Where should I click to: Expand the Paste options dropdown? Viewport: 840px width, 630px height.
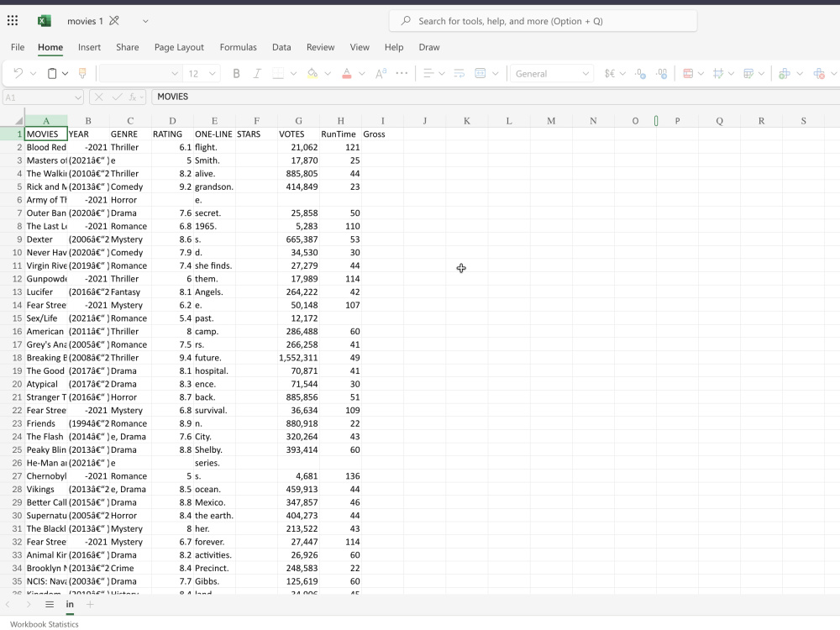pyautogui.click(x=65, y=73)
